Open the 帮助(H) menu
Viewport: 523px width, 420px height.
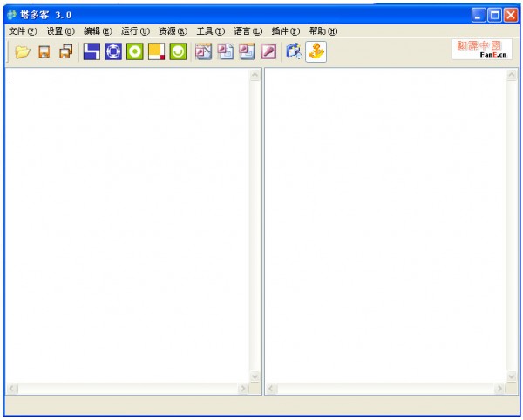coord(323,31)
